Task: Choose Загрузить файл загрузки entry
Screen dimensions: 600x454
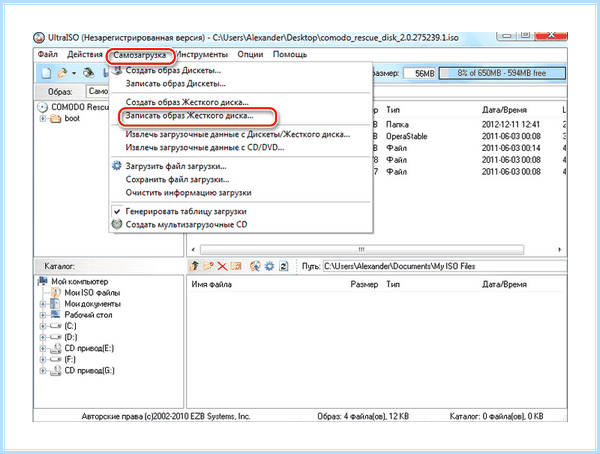Action: [240, 166]
